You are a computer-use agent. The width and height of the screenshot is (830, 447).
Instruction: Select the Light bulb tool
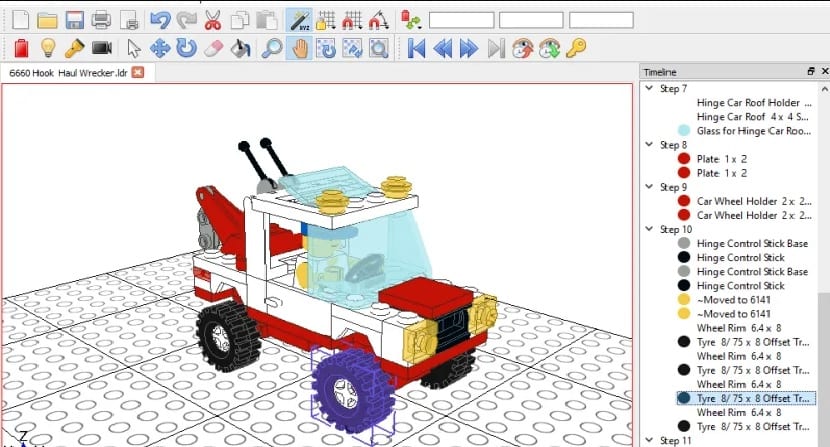click(47, 48)
